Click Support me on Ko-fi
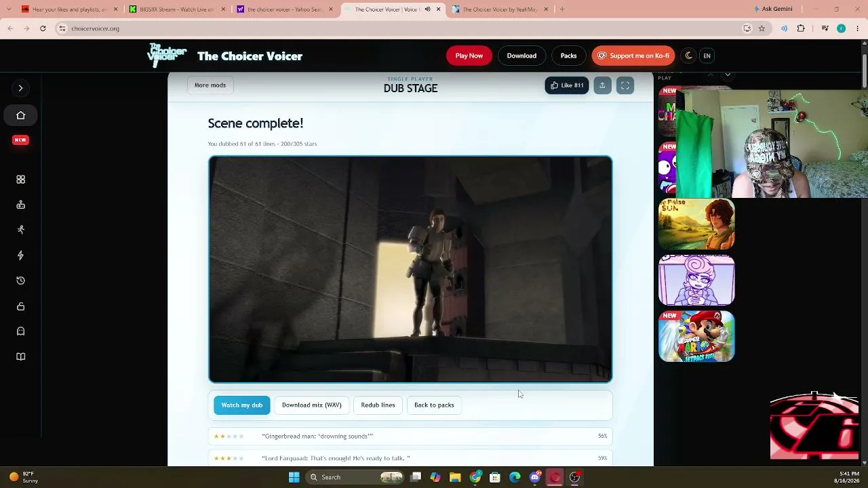This screenshot has width=868, height=488. (633, 56)
